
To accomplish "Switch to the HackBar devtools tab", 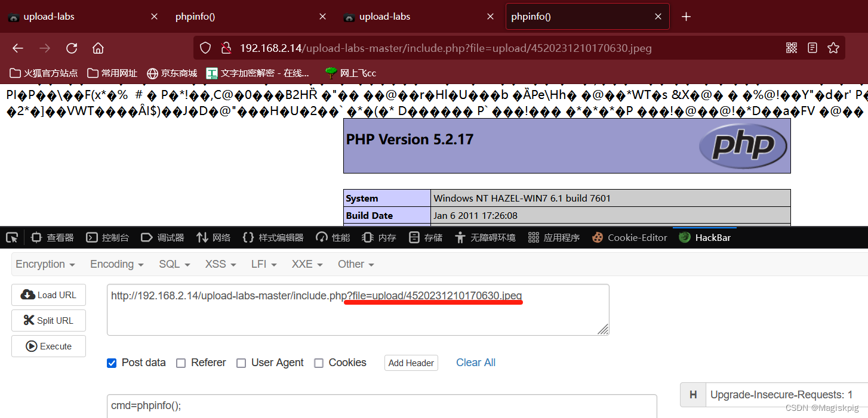I will [705, 237].
